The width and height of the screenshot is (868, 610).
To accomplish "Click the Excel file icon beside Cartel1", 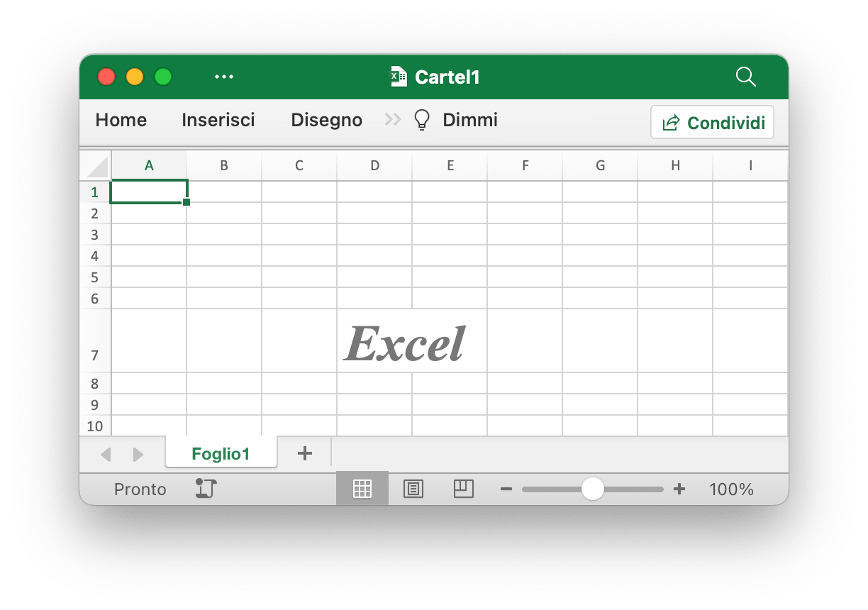I will point(399,77).
